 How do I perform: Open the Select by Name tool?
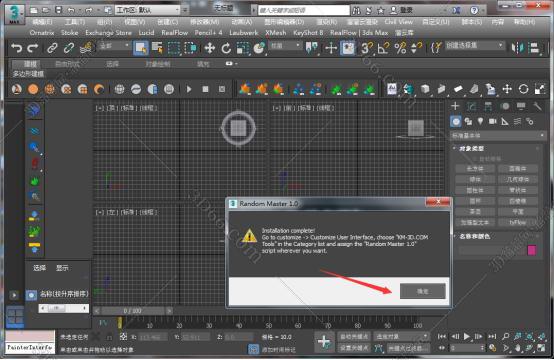157,48
